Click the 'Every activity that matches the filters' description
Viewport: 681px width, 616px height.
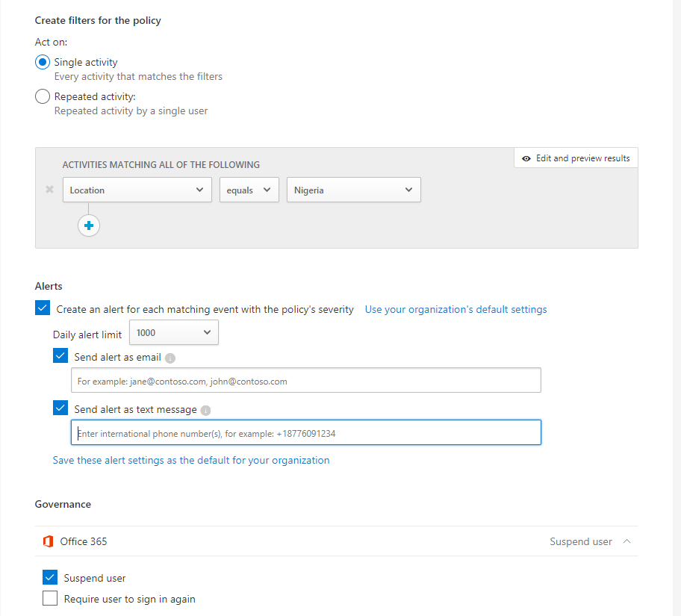pos(138,76)
